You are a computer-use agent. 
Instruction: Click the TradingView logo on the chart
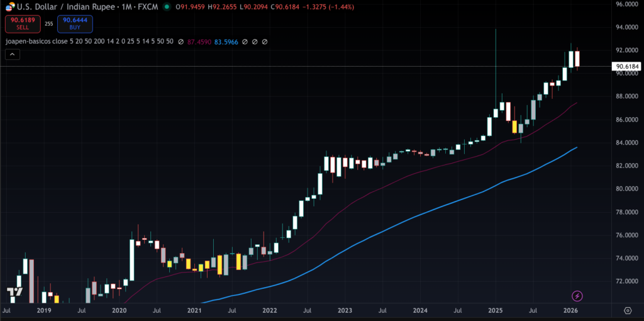click(x=15, y=293)
